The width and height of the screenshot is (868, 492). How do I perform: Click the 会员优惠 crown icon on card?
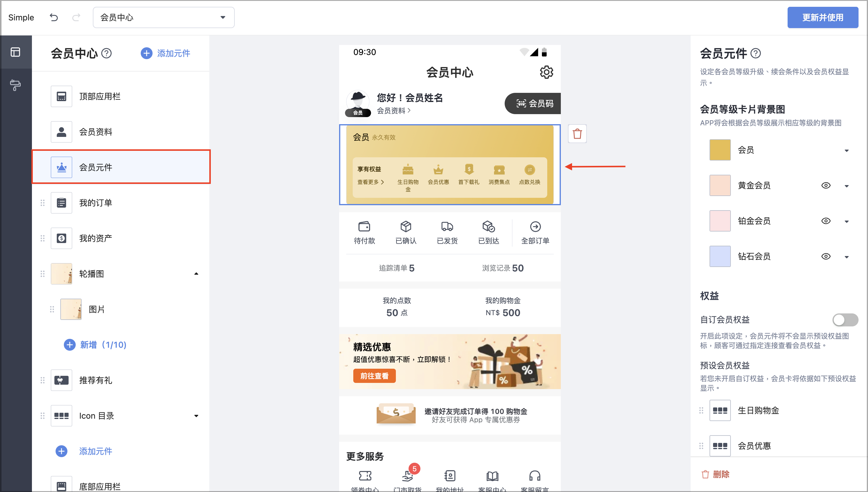[438, 169]
